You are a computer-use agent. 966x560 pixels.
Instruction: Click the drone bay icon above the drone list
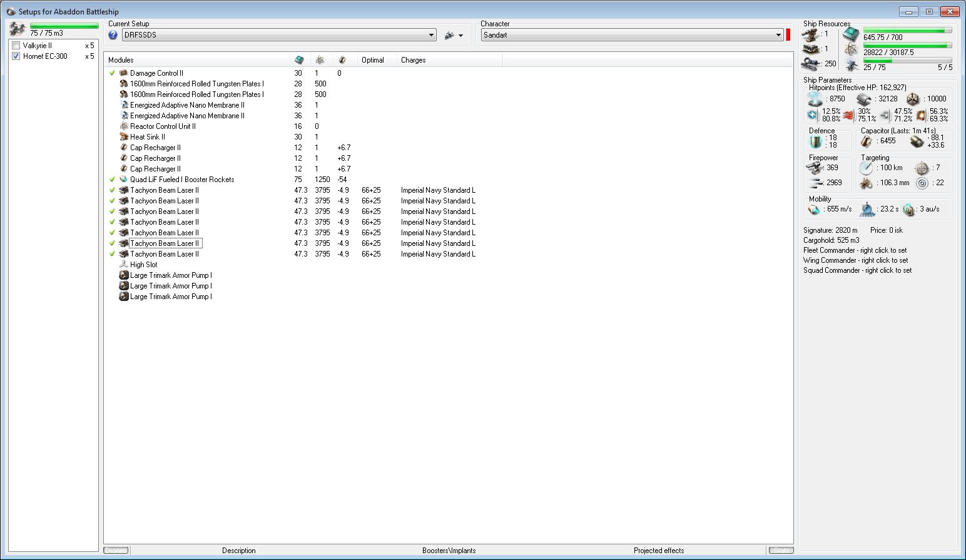[x=18, y=29]
